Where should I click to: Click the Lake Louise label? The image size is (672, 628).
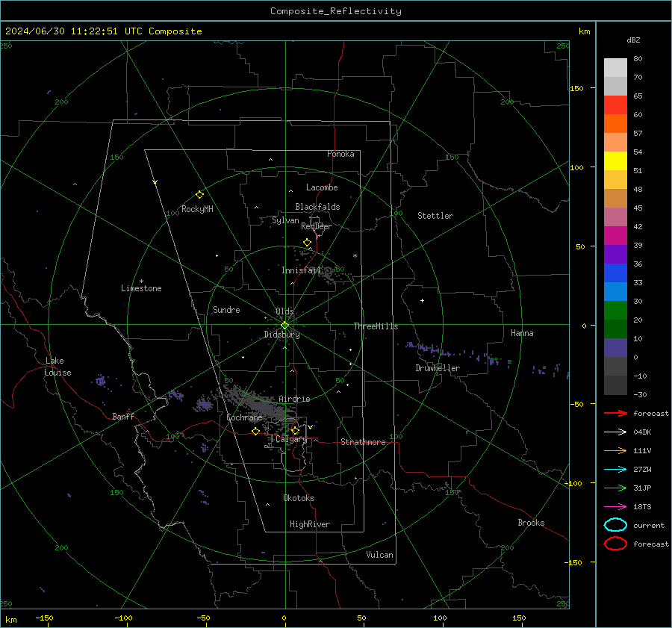pyautogui.click(x=57, y=367)
